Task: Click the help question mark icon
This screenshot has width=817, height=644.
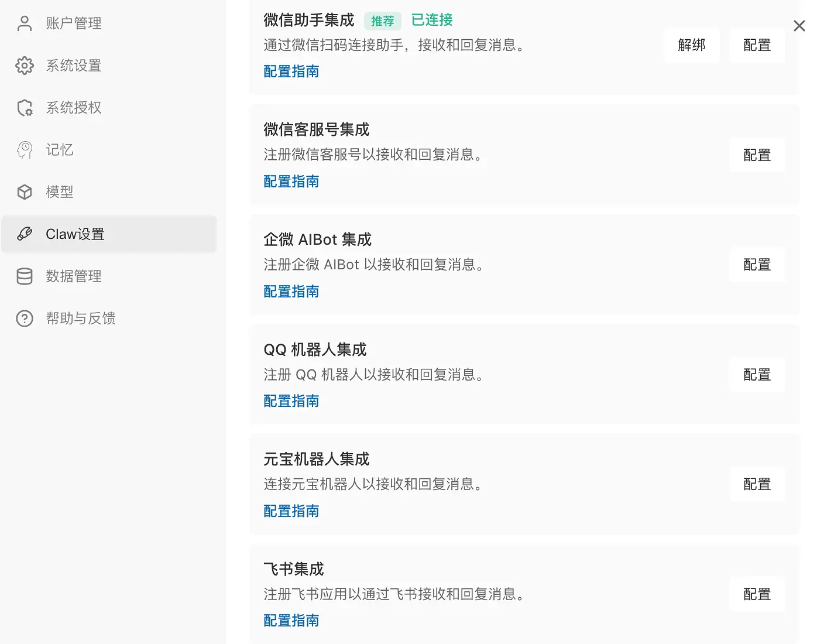Action: point(25,318)
